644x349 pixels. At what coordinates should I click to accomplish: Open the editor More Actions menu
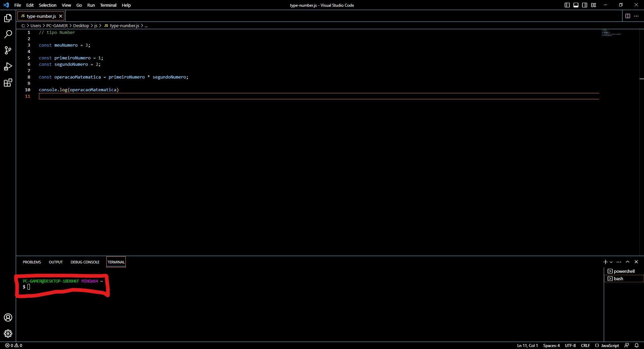tap(636, 16)
